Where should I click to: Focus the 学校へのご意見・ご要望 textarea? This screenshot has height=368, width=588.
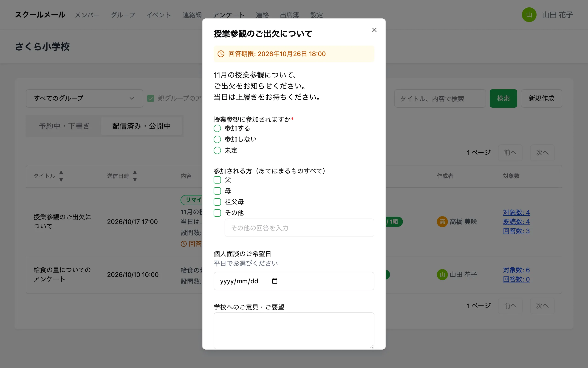[x=294, y=331]
